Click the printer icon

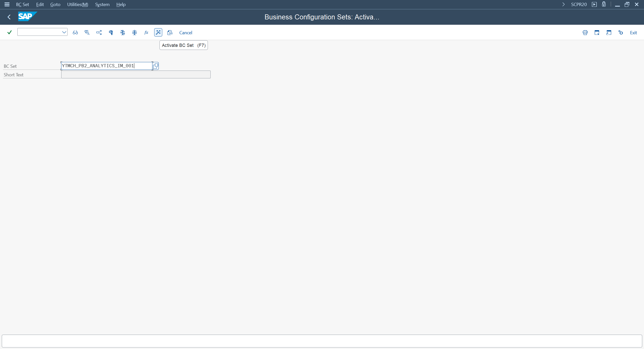[585, 33]
